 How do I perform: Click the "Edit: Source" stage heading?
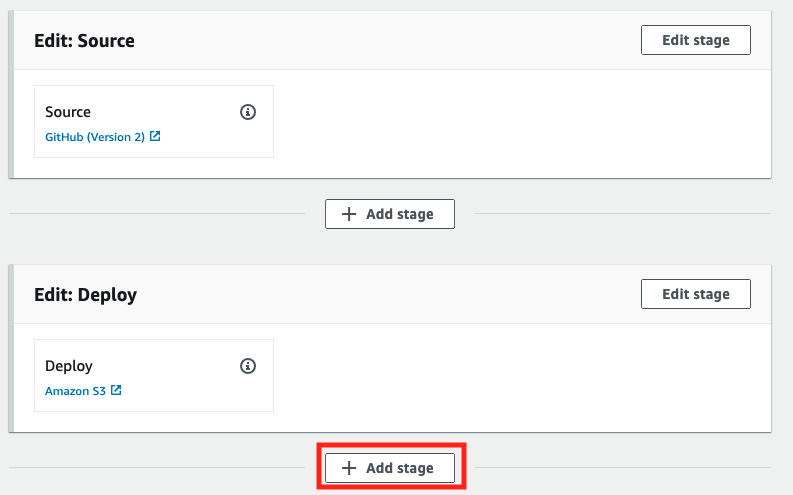84,40
